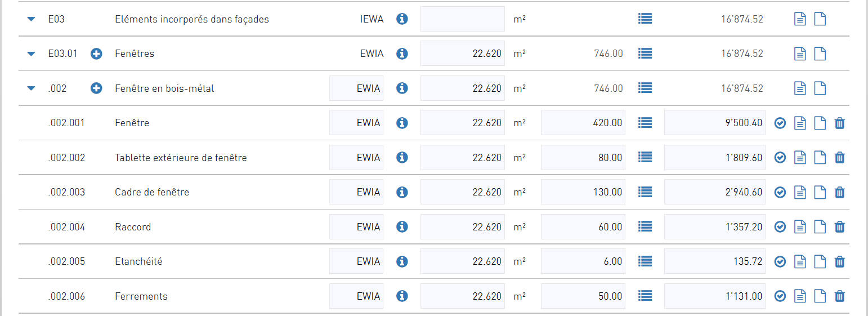868x316 pixels.
Task: Toggle the check circle for Etanchéité row
Action: click(780, 262)
